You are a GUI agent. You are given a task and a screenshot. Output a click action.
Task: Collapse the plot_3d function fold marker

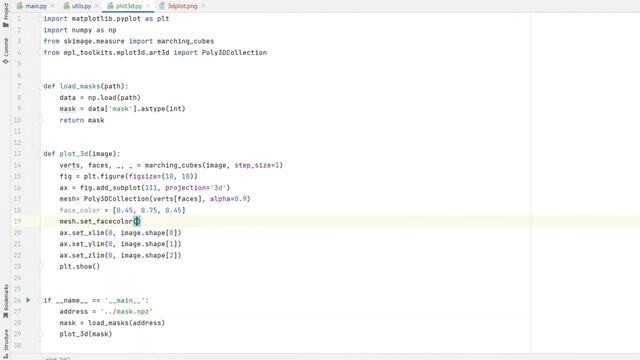coord(41,154)
